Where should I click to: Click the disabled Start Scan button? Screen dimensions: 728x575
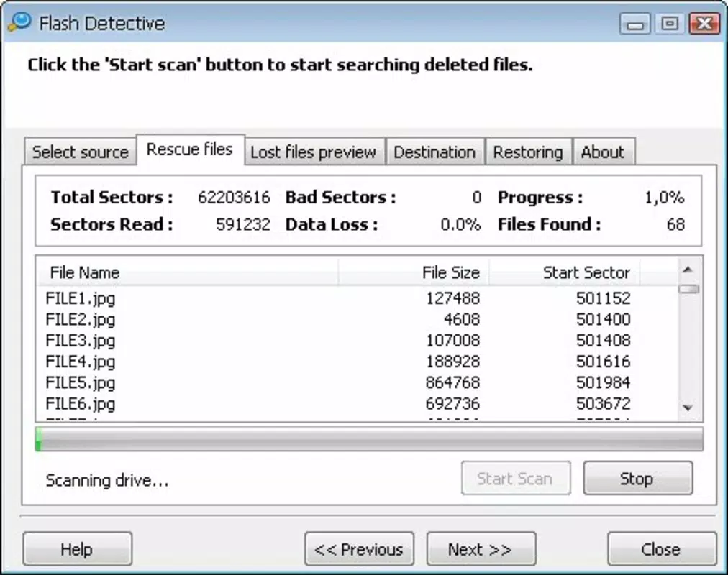pos(515,478)
